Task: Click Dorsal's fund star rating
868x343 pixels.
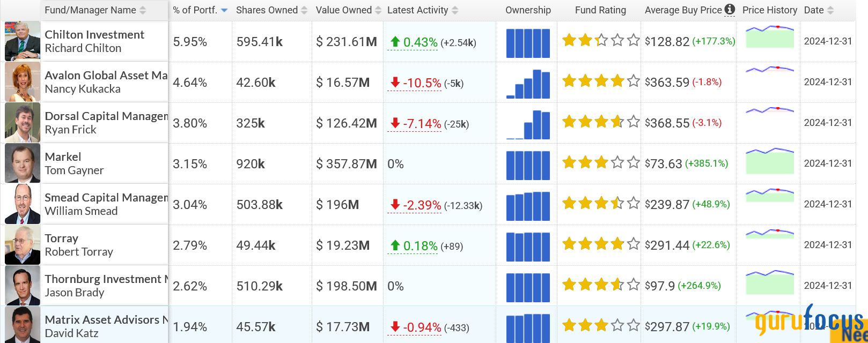Action: pos(601,121)
